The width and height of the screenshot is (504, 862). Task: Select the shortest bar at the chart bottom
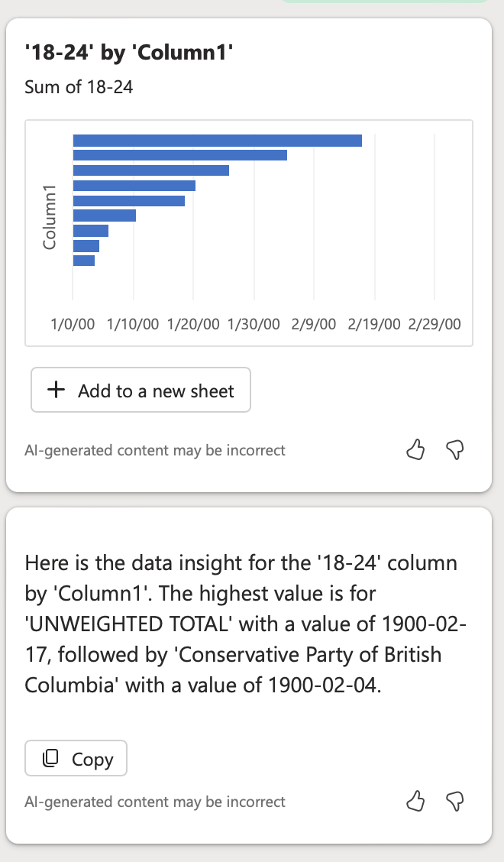point(84,260)
